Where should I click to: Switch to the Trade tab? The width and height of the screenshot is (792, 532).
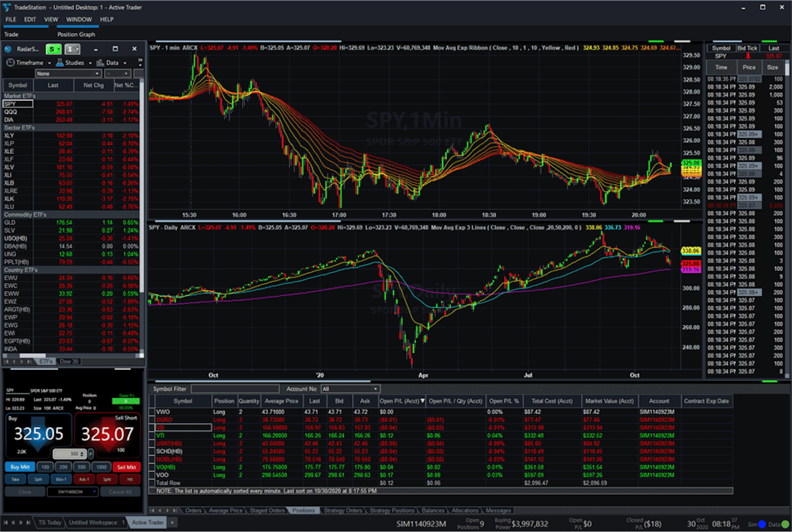[x=11, y=34]
